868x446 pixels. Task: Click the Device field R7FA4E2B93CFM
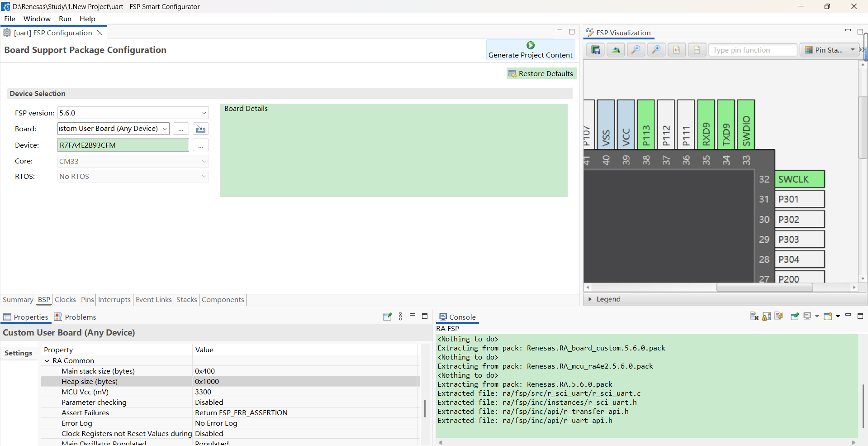[x=123, y=145]
